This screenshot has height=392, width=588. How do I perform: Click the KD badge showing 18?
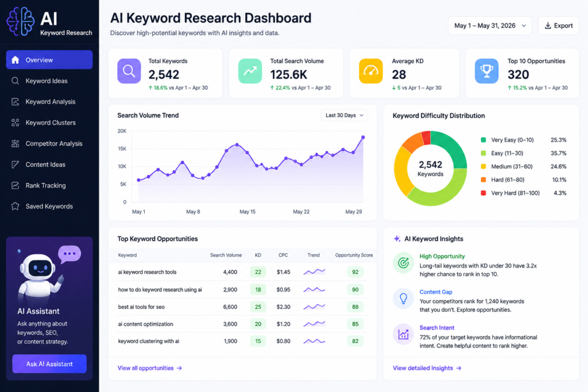pos(258,289)
